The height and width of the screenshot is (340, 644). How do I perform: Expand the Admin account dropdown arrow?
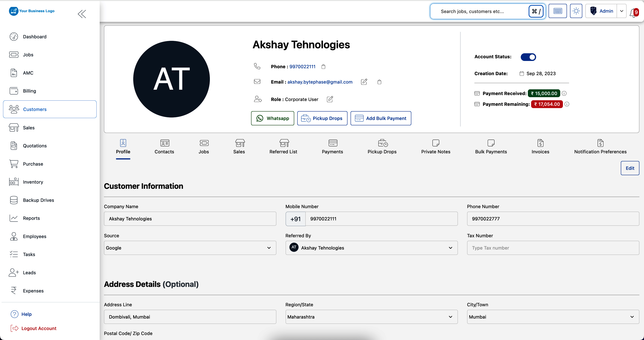(x=622, y=11)
